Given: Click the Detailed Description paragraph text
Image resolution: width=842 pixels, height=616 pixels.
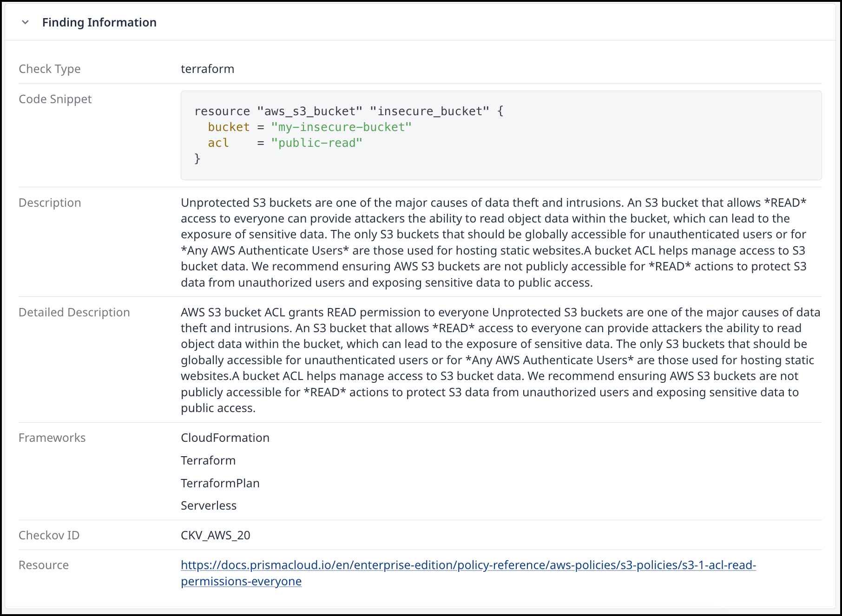Looking at the screenshot, I should [x=500, y=360].
